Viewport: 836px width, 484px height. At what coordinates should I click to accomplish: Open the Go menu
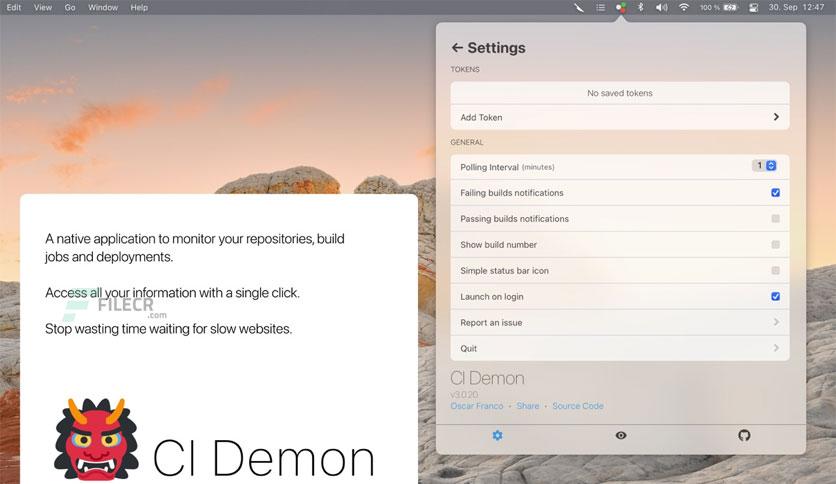pyautogui.click(x=70, y=7)
